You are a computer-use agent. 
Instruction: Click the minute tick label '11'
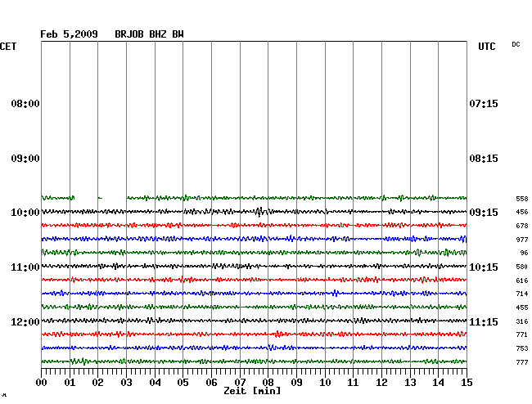tap(353, 383)
